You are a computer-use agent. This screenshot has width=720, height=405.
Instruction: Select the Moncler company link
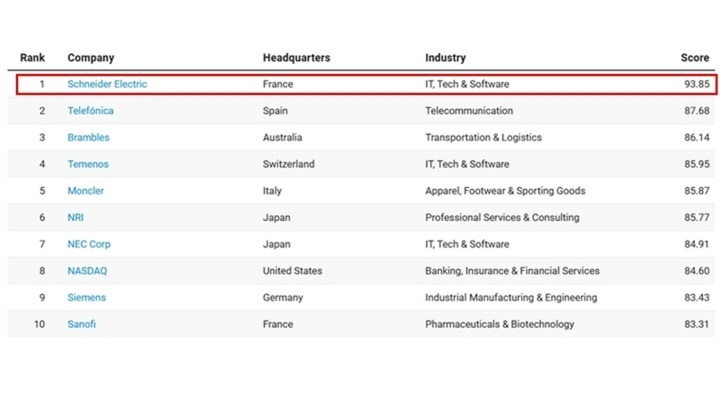point(85,191)
